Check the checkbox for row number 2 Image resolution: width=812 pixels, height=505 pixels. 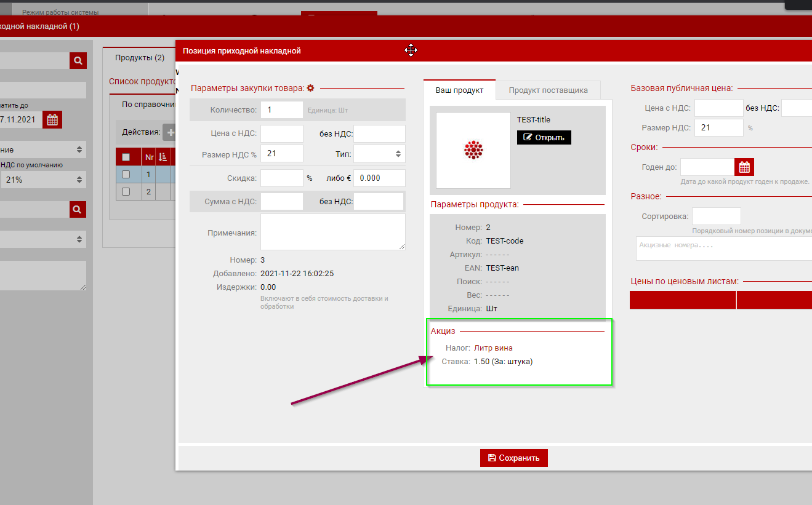point(126,191)
